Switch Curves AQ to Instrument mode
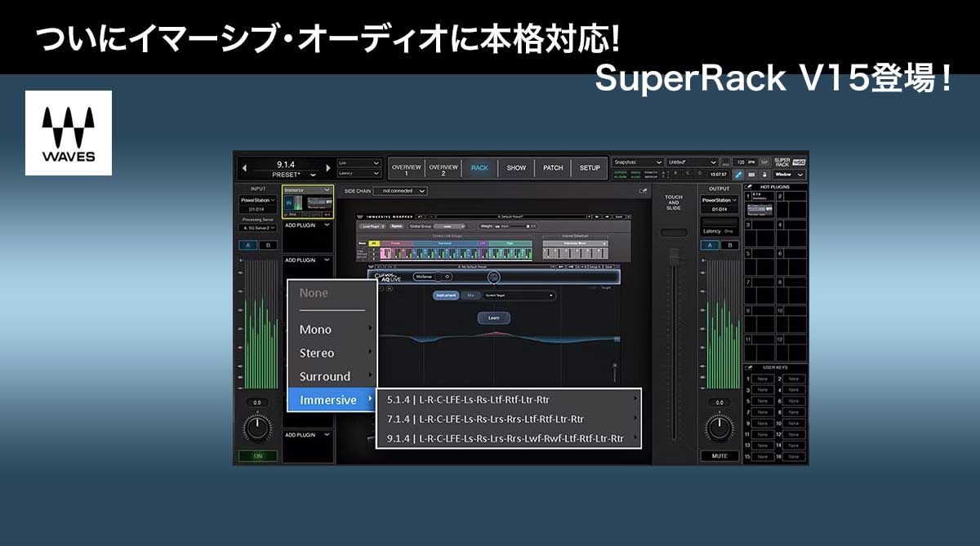The width and height of the screenshot is (980, 546). [446, 295]
